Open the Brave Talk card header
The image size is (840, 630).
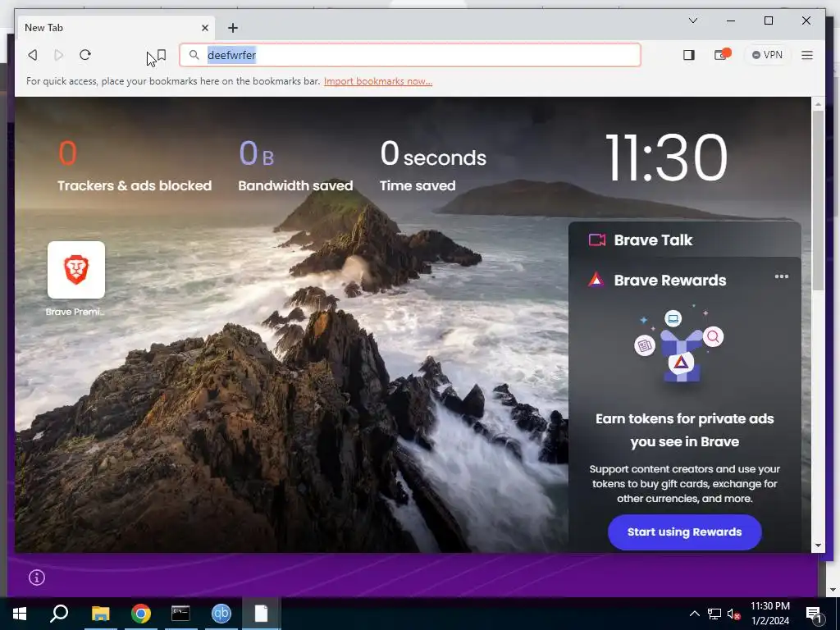point(685,240)
